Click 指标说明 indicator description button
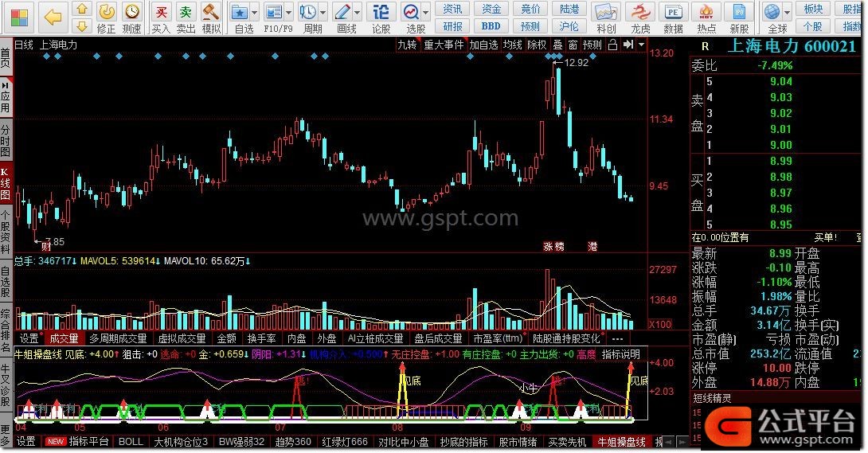The image size is (868, 453). (x=620, y=354)
